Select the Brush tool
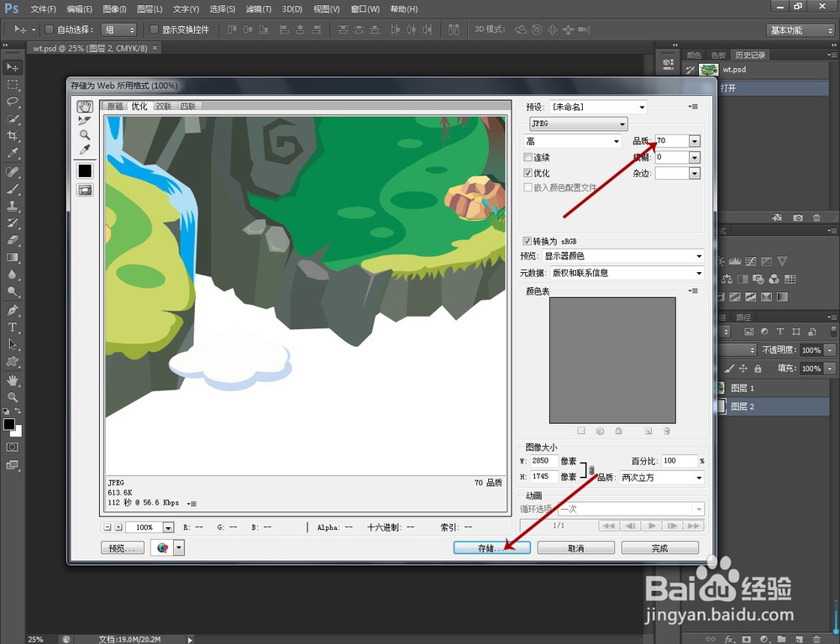 point(13,189)
